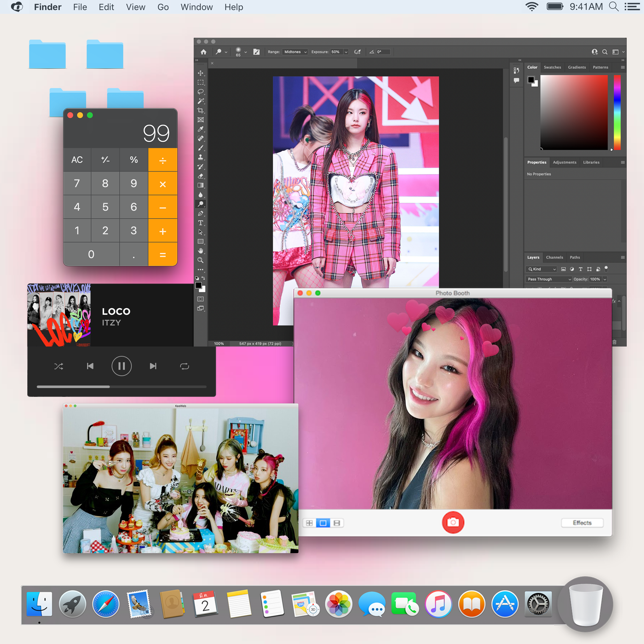Select the Hand tool

[x=200, y=251]
